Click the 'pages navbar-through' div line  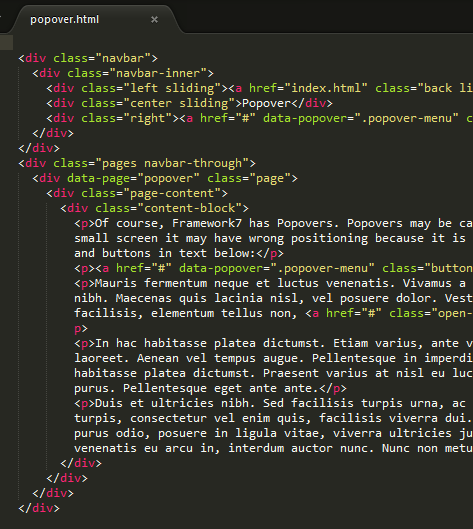click(137, 163)
